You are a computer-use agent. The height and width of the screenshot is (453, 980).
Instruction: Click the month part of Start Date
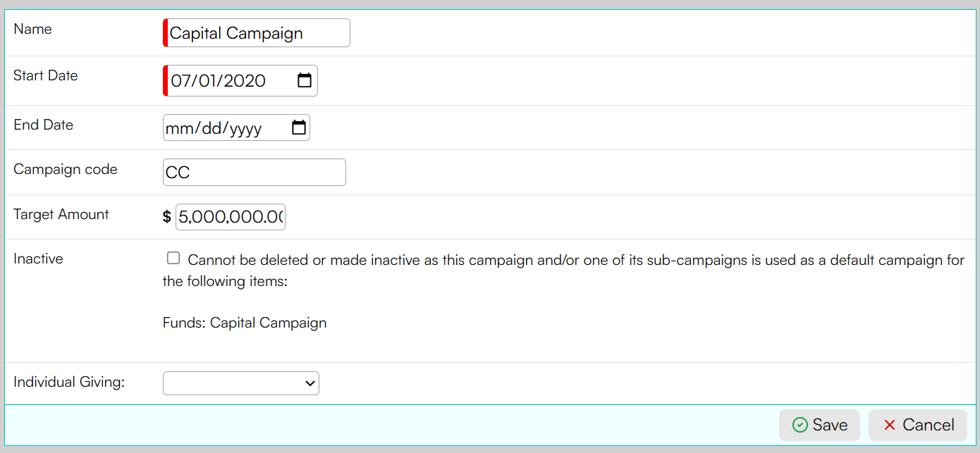180,81
